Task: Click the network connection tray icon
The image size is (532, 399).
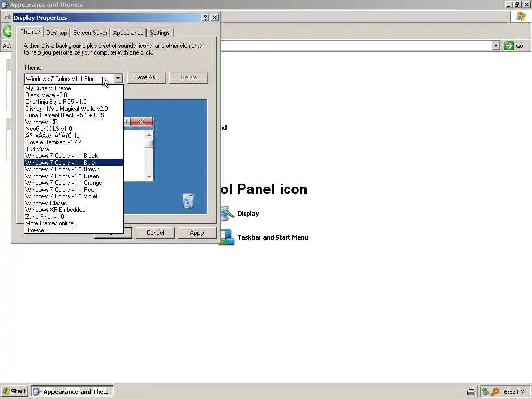Action: click(x=485, y=392)
